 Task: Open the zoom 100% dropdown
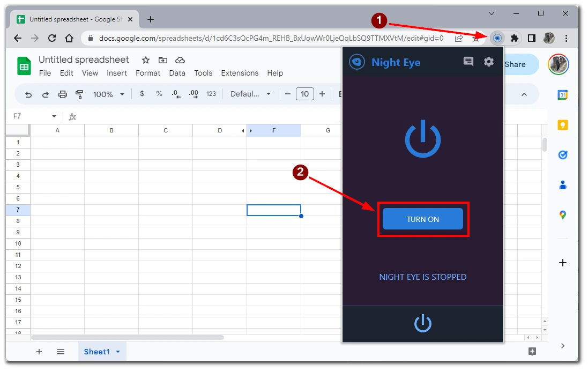[108, 94]
